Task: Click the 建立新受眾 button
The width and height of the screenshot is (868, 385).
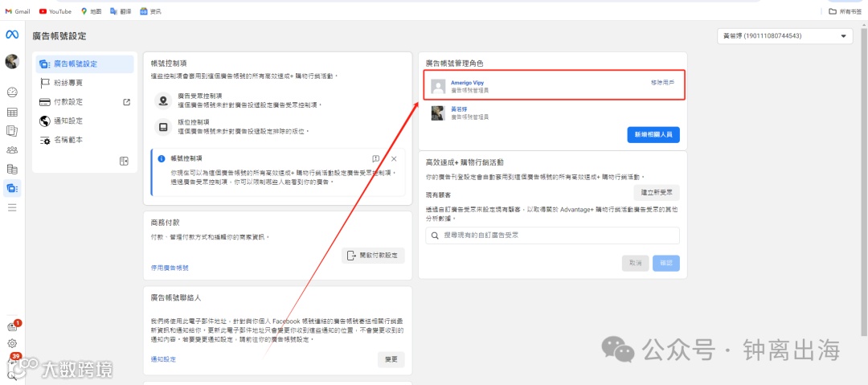Action: [x=657, y=192]
